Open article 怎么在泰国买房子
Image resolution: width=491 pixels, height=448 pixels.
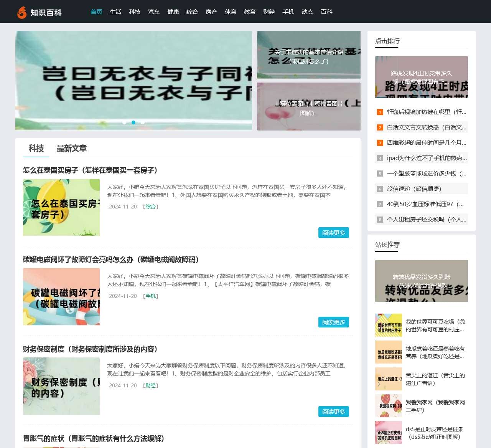(x=90, y=170)
